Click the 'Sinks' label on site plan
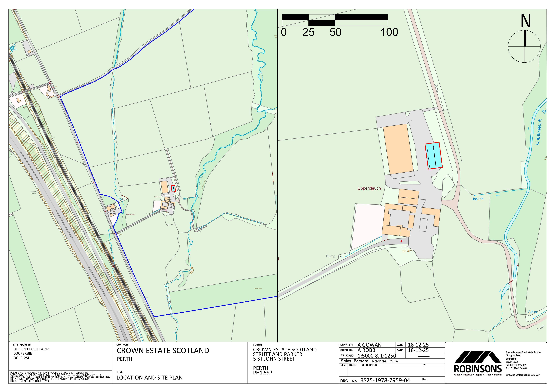The height and width of the screenshot is (392, 555). pos(532,312)
